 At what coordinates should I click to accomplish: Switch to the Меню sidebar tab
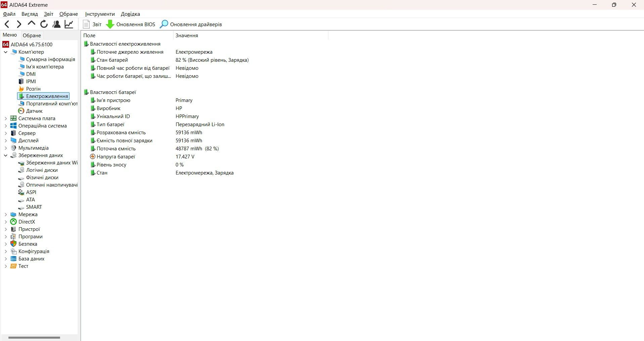[x=10, y=35]
